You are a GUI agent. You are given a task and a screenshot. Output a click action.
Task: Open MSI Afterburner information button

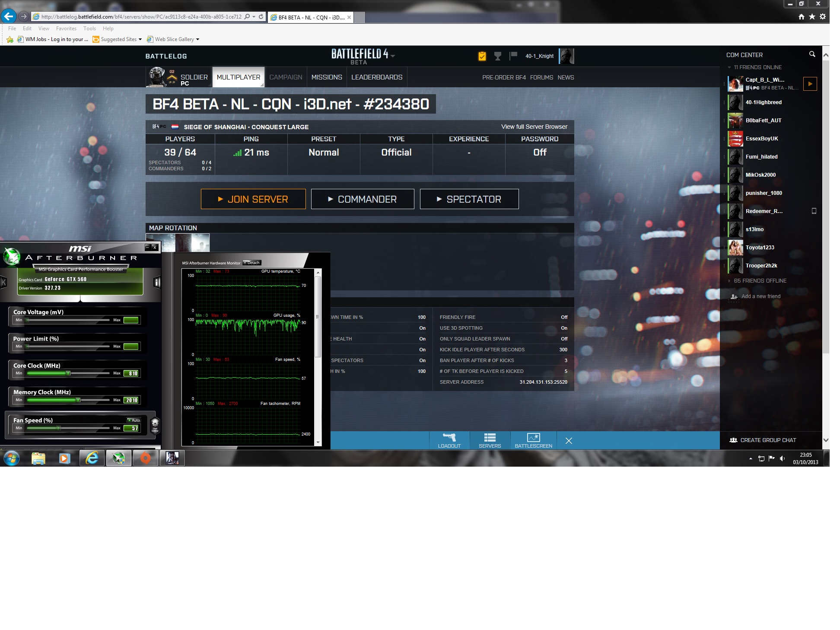157,283
